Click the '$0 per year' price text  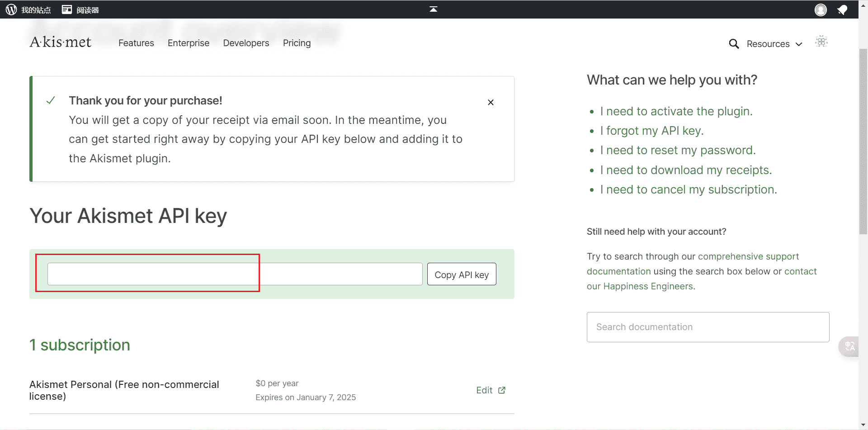click(277, 383)
